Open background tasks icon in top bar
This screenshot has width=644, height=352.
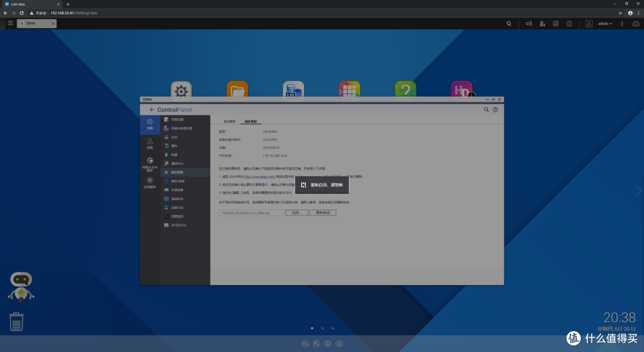coord(542,24)
